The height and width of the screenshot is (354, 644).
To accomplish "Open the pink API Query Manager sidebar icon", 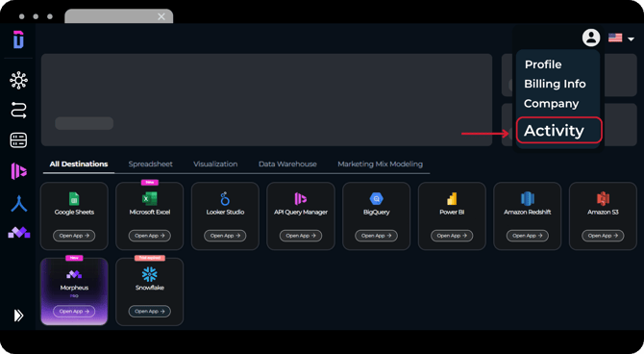I will click(x=18, y=171).
